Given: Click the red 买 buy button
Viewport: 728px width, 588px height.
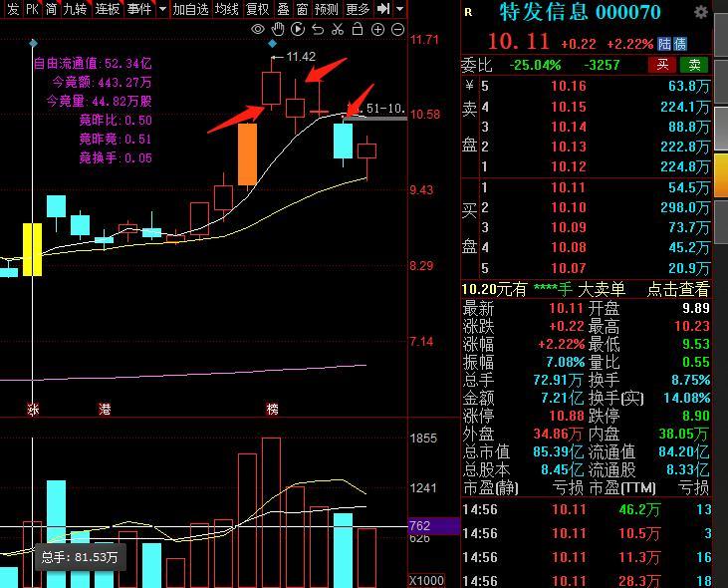Looking at the screenshot, I should [662, 65].
